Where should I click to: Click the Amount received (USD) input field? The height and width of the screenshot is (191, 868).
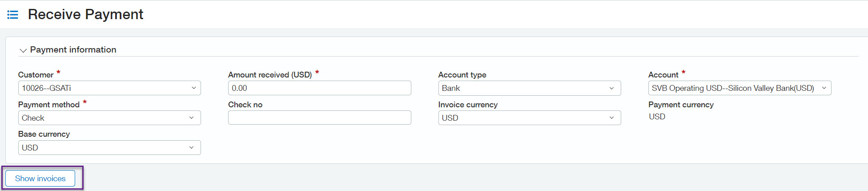[319, 88]
